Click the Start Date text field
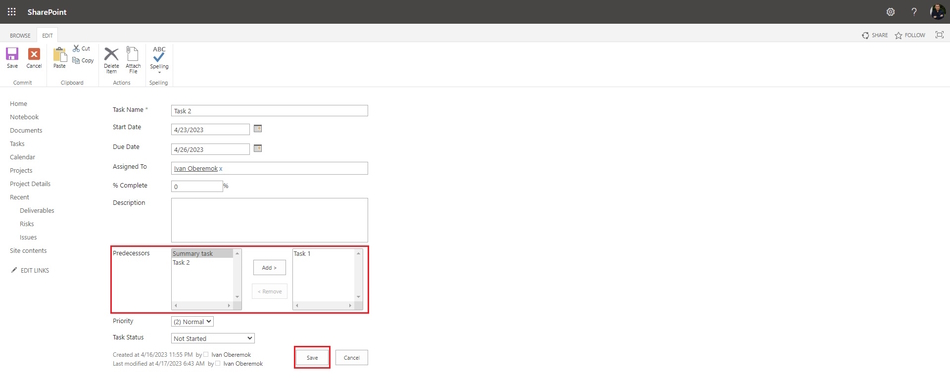 coord(211,129)
